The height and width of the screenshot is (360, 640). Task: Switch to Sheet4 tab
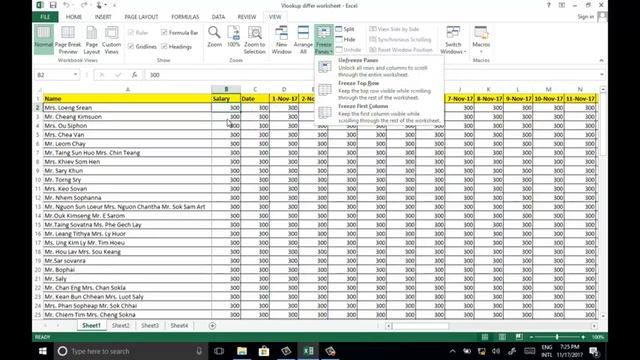pos(179,326)
